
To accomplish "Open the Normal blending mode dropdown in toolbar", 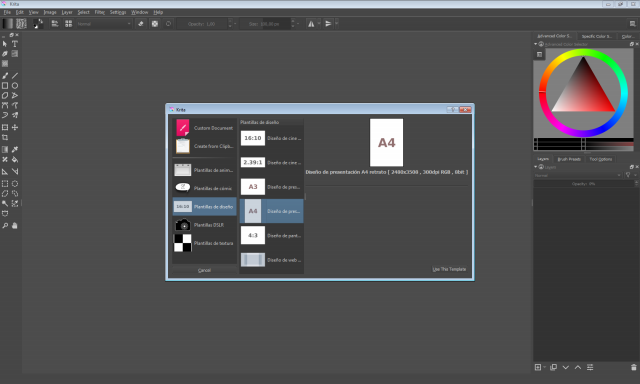I will (104, 24).
